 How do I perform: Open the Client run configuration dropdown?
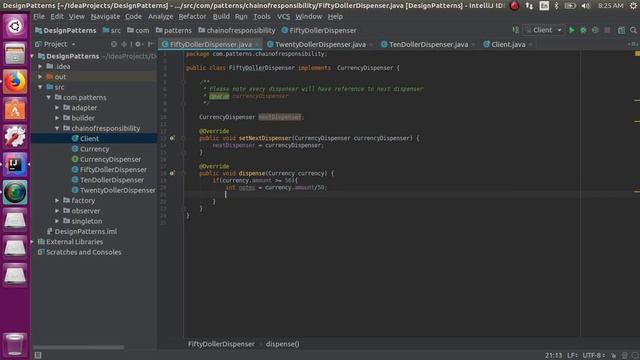544,30
